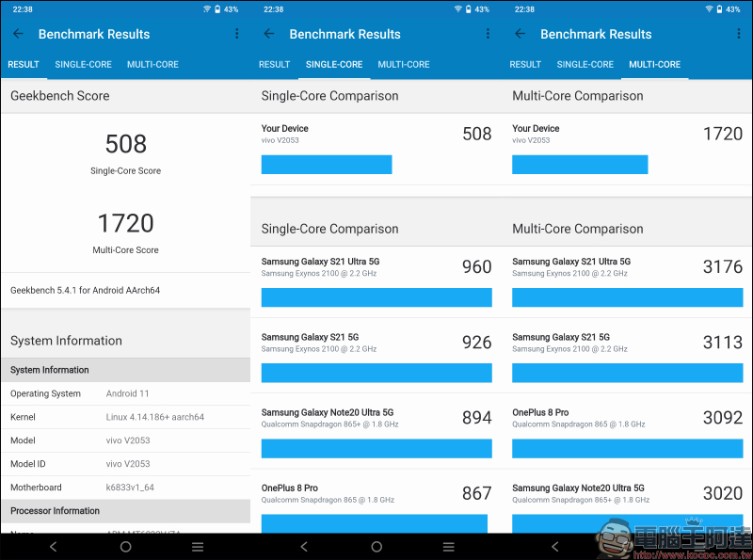Viewport: 753px width, 560px height.
Task: Select SINGLE-CORE tab on first screen
Action: click(x=83, y=64)
